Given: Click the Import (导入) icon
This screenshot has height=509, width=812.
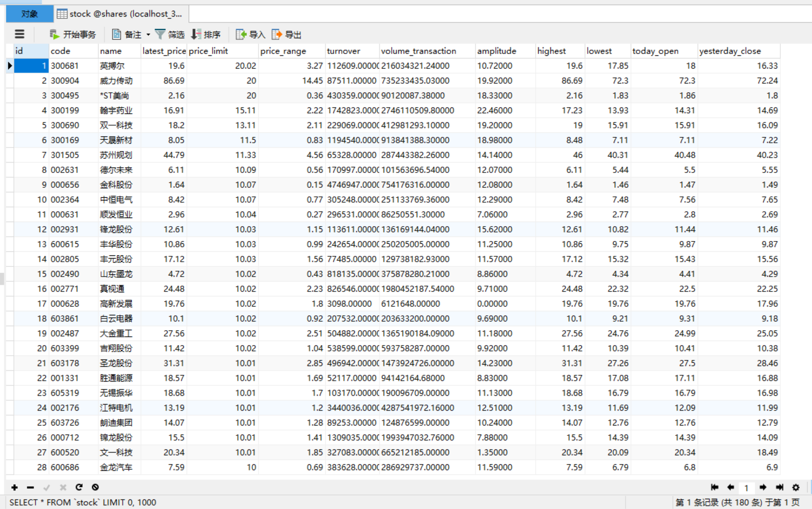Looking at the screenshot, I should pos(241,34).
